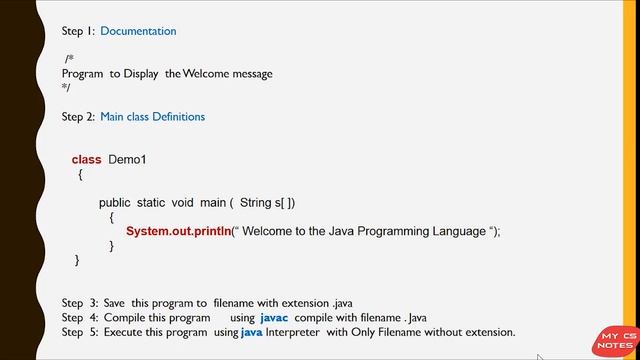Click 'Compile this program' in Step 4
Image resolution: width=640 pixels, height=360 pixels.
tap(157, 318)
